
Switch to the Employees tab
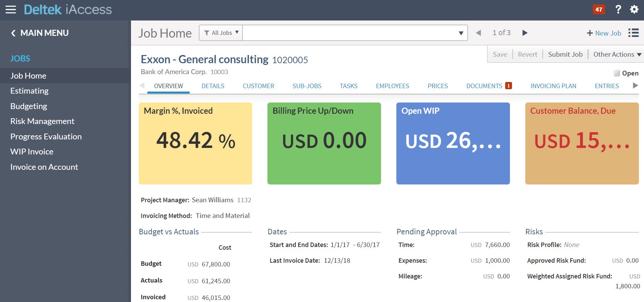tap(392, 86)
